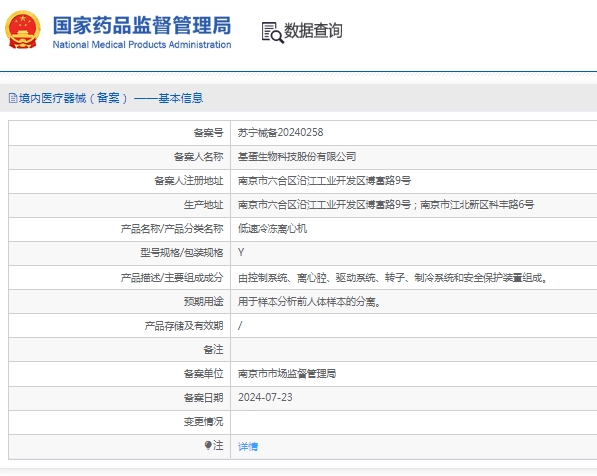Screen dimensions: 597x476
Task: Click the 备案人注册地址 label
Action: point(188,180)
